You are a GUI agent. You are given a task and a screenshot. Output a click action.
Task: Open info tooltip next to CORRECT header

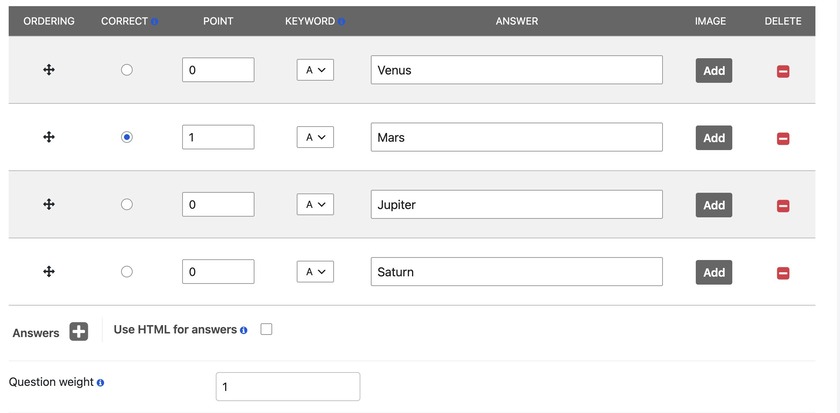point(154,22)
